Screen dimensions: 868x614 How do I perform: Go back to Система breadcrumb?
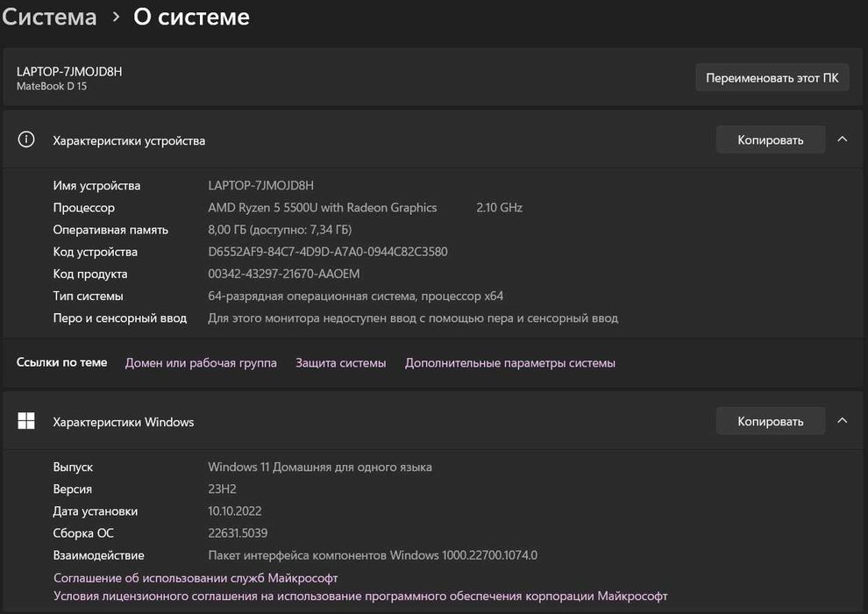coord(49,17)
